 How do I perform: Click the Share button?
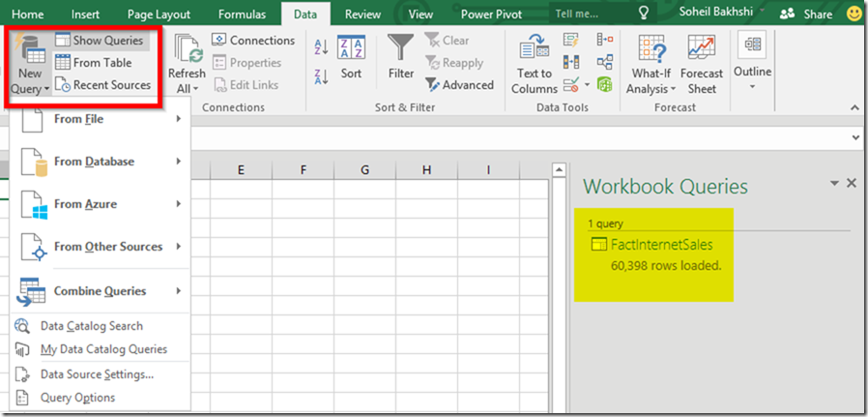tap(806, 15)
